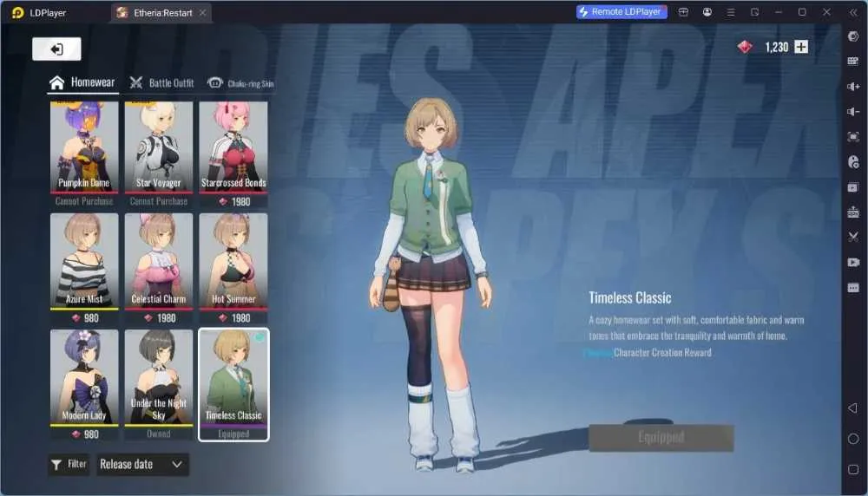Start video recorder from sidebar
Screen dimensions: 868x496
point(853,262)
